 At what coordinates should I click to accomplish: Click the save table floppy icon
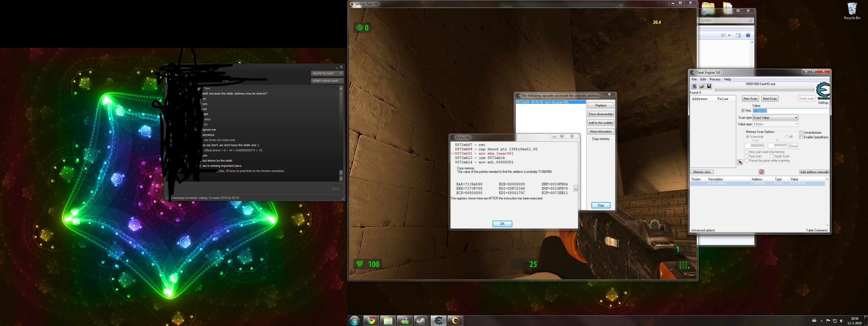(x=709, y=86)
